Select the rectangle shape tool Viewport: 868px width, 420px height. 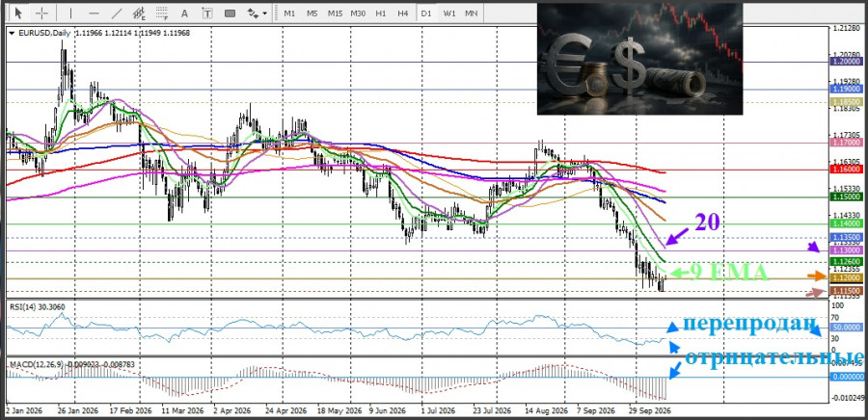[230, 13]
